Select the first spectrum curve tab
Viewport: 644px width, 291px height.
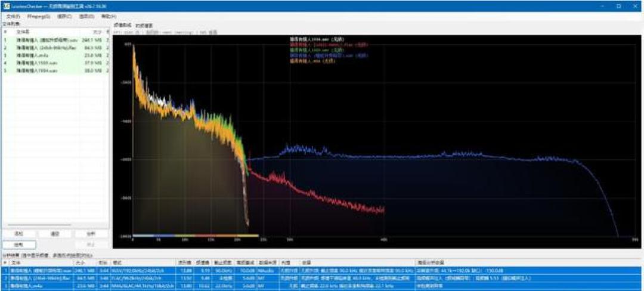[x=122, y=26]
